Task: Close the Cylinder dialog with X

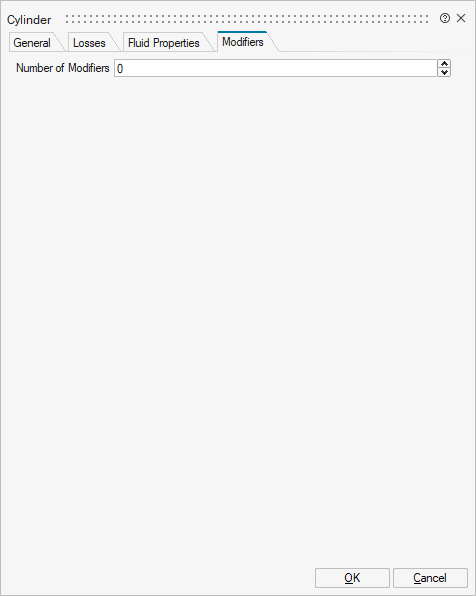Action: (461, 18)
